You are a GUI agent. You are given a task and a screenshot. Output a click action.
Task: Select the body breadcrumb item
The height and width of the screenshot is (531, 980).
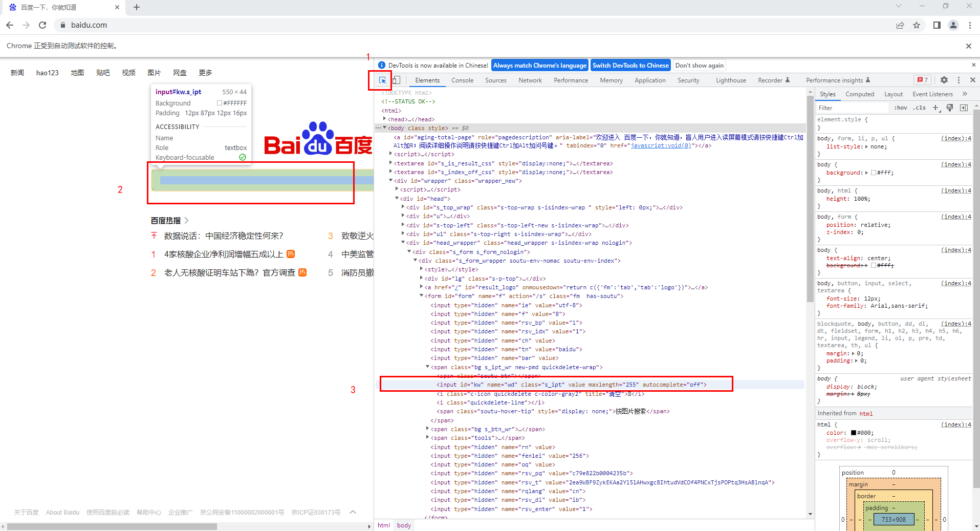coord(404,525)
